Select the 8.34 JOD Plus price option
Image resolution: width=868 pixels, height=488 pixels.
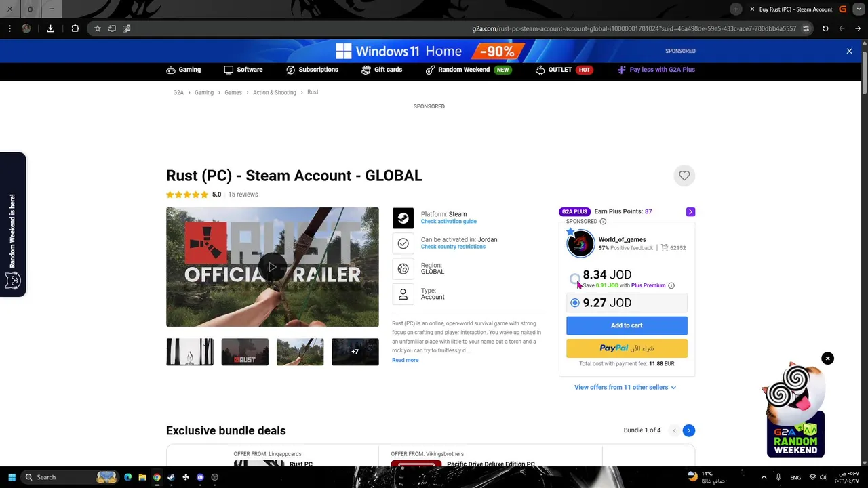(575, 278)
